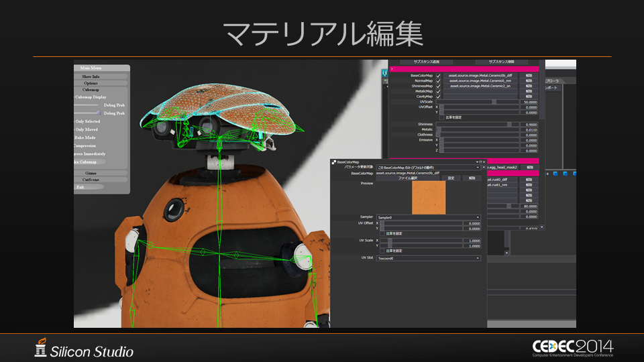Click the Ceramic2_sn texture path field
This screenshot has height=362, width=644.
480,86
